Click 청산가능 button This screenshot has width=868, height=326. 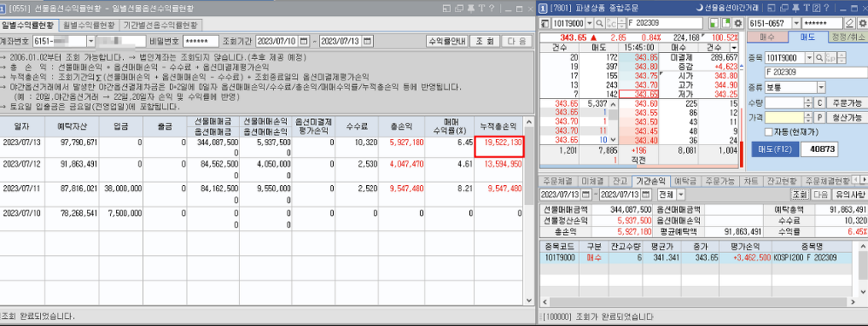847,117
